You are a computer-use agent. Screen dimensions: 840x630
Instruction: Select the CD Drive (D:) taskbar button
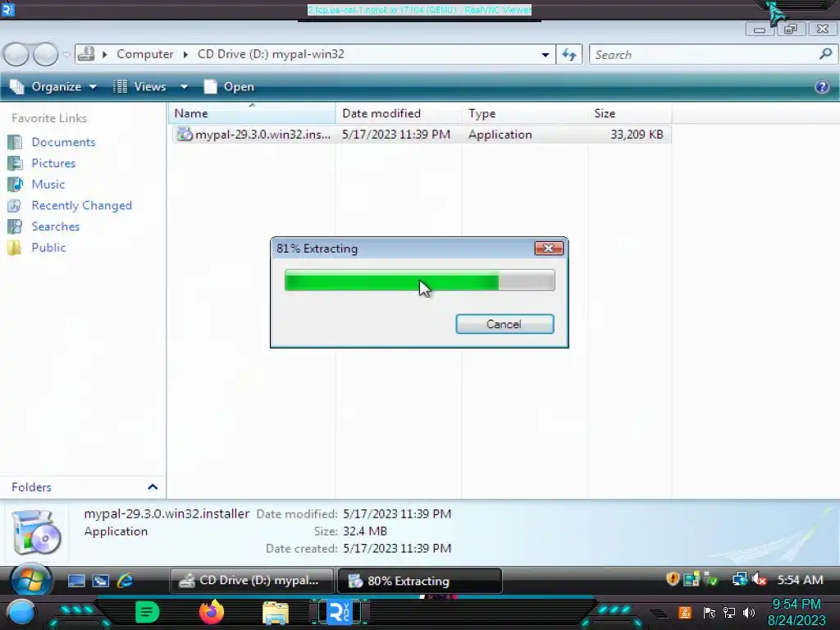pyautogui.click(x=251, y=581)
